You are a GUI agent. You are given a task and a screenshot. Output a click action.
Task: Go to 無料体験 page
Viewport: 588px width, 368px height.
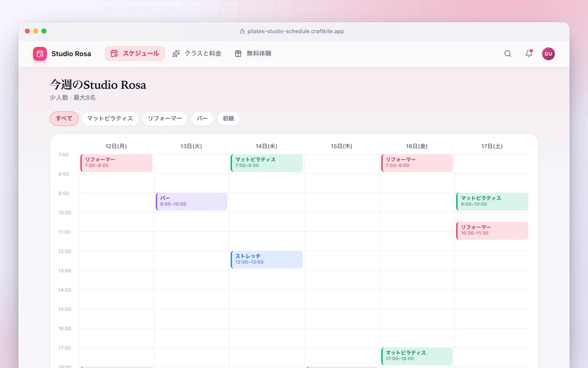(253, 54)
